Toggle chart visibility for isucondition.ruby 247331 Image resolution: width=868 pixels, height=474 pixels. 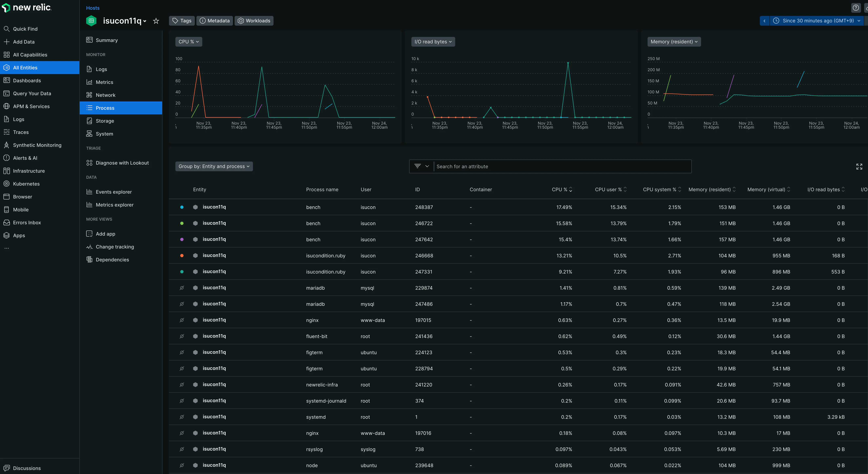(182, 272)
